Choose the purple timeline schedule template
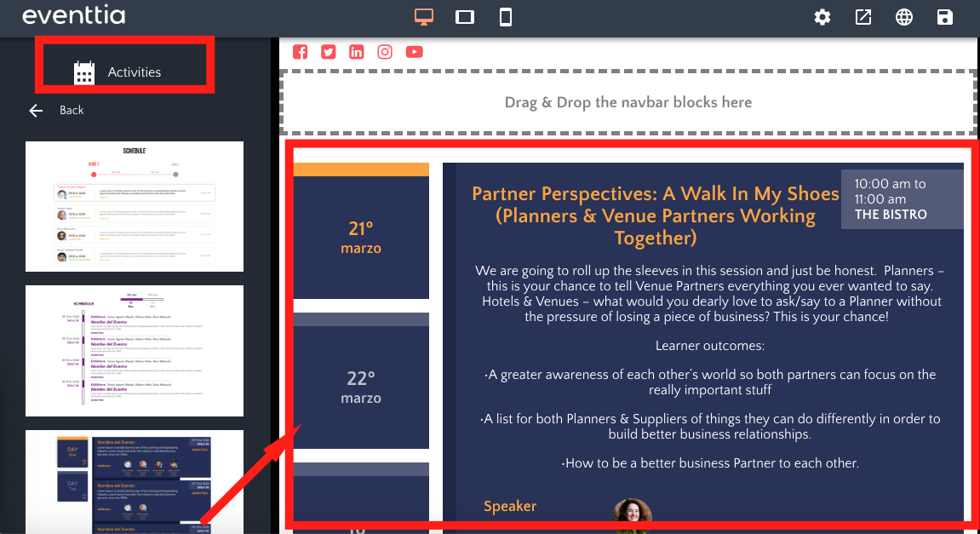 (x=135, y=351)
